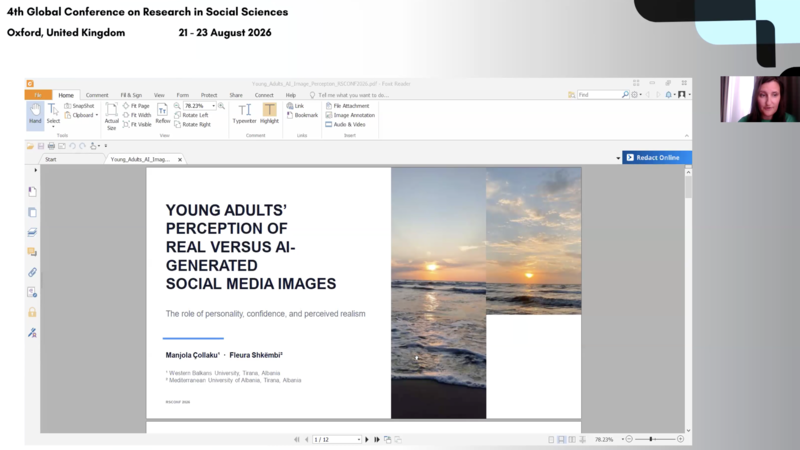Screen dimensions: 800x450
Task: Click the Redact Online button
Action: 657,158
